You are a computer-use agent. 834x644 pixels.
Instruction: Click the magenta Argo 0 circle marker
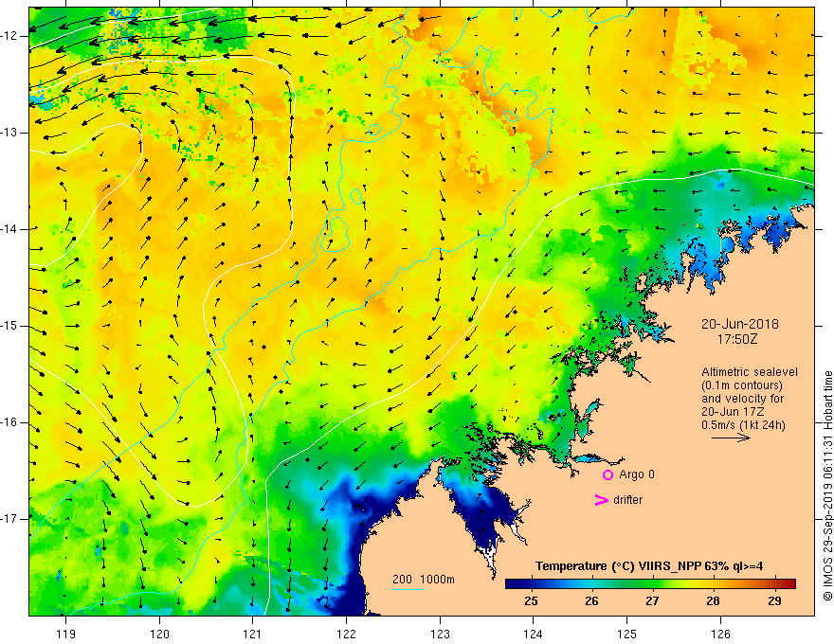click(607, 474)
